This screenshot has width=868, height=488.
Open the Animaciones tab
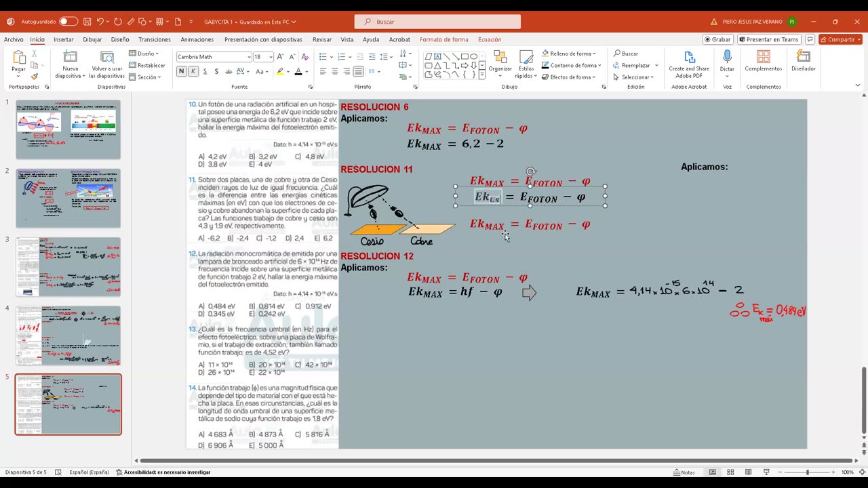(197, 39)
